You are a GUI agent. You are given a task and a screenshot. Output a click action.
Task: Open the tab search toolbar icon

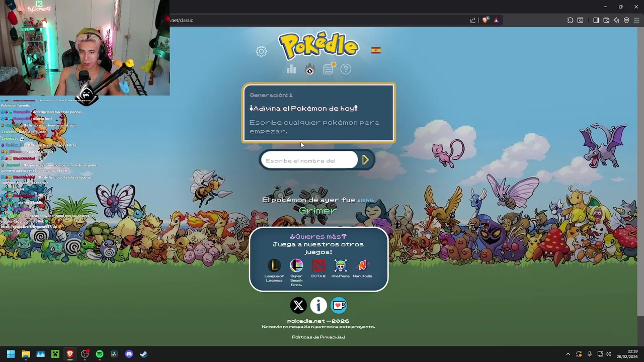[x=580, y=20]
